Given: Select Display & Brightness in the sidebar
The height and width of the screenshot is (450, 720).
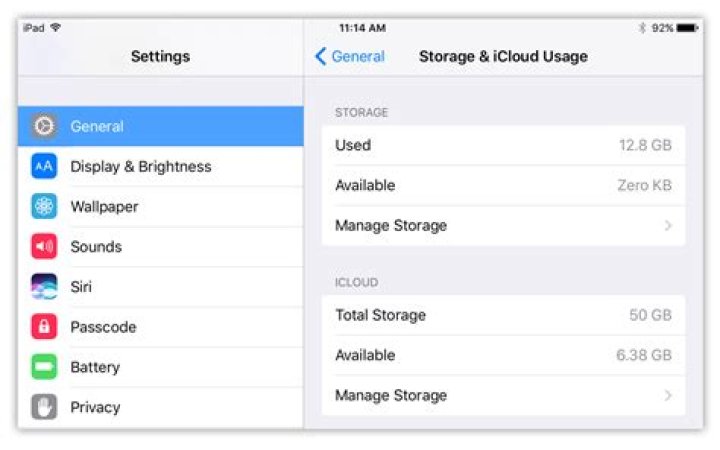Looking at the screenshot, I should (141, 167).
